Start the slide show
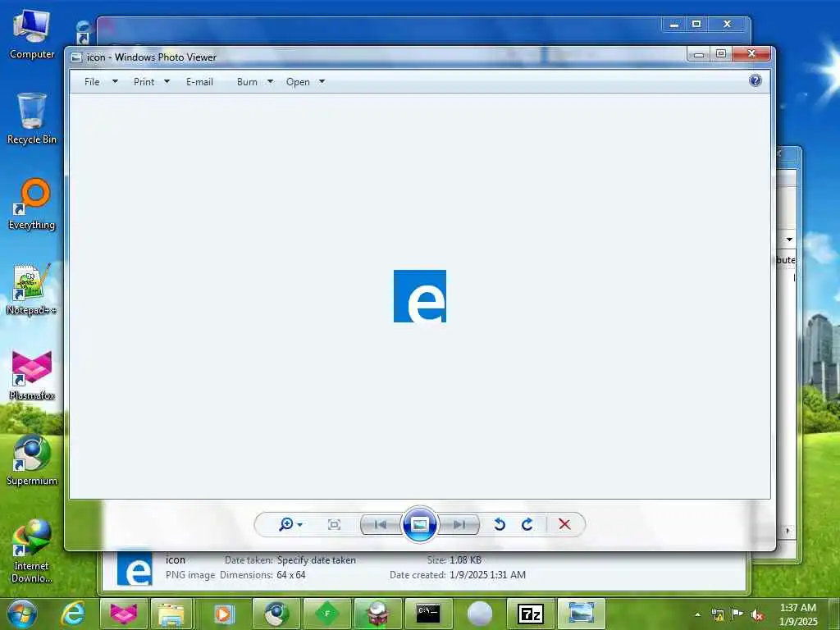The height and width of the screenshot is (630, 840). tap(419, 524)
